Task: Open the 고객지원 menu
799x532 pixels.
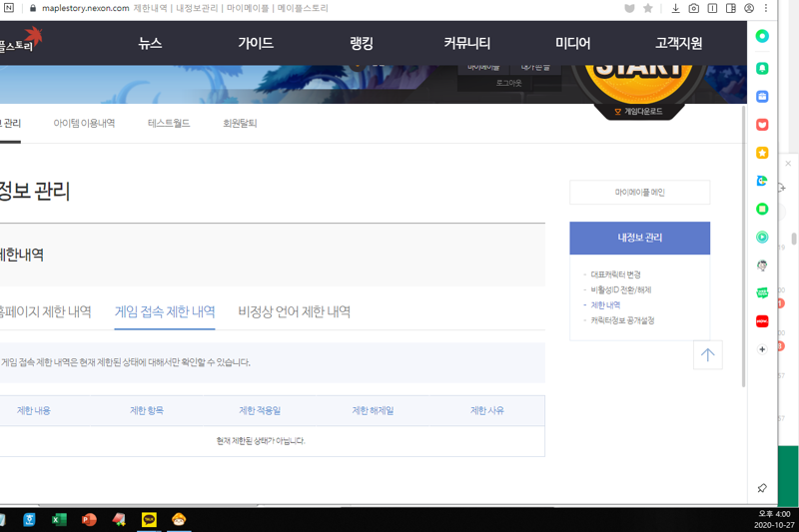Action: [x=679, y=43]
